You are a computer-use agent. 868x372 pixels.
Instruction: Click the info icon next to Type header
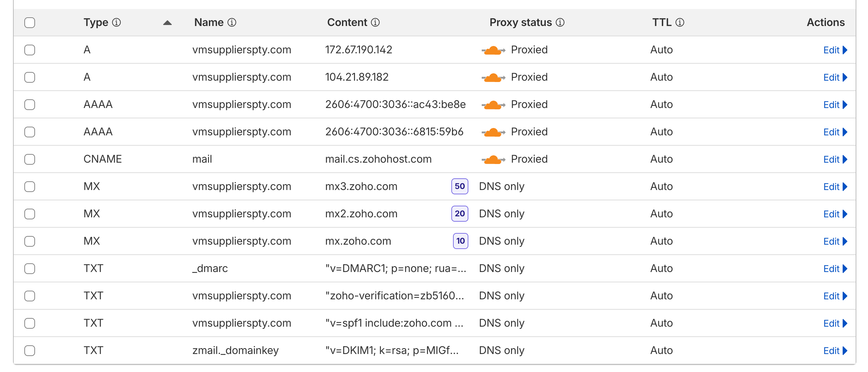pos(116,23)
